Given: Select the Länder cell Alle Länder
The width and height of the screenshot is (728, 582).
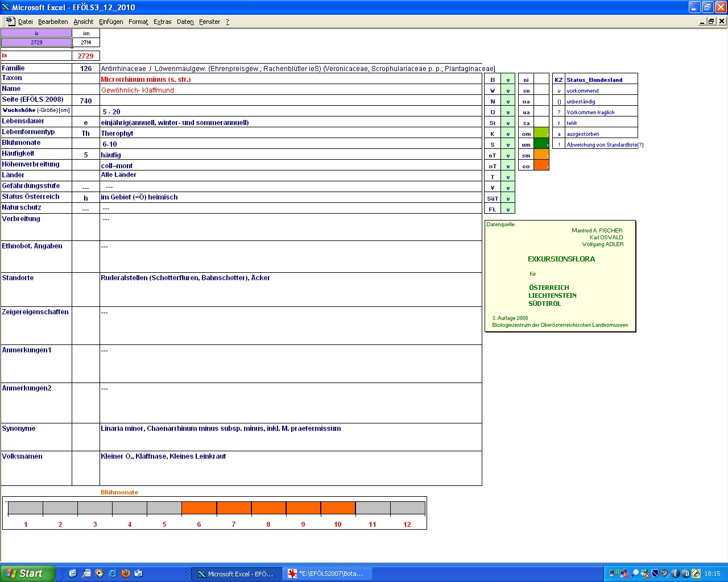Looking at the screenshot, I should (291, 176).
